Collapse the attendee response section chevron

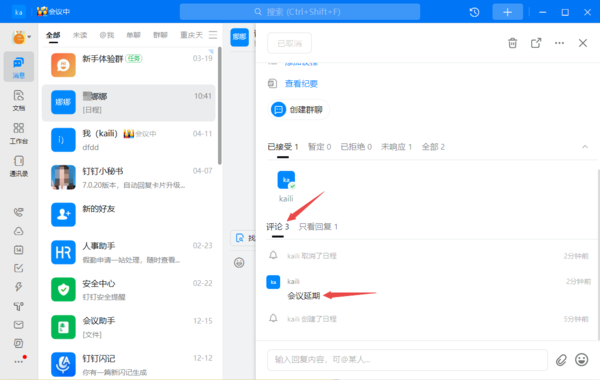point(585,147)
